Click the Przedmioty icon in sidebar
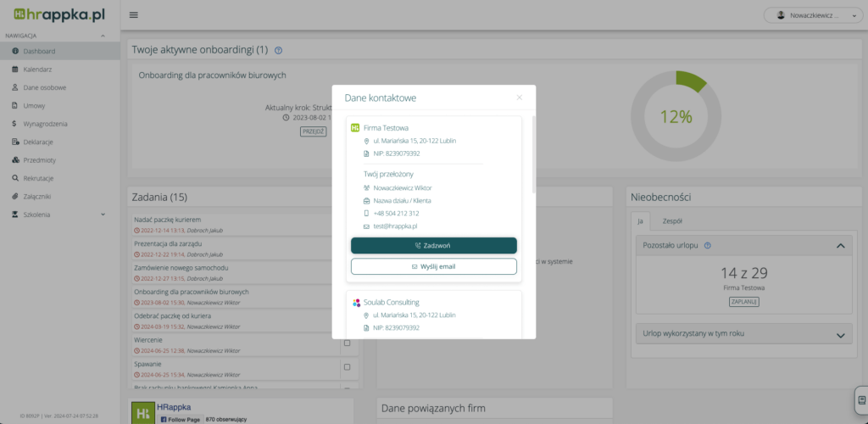Image resolution: width=868 pixels, height=424 pixels. point(15,160)
